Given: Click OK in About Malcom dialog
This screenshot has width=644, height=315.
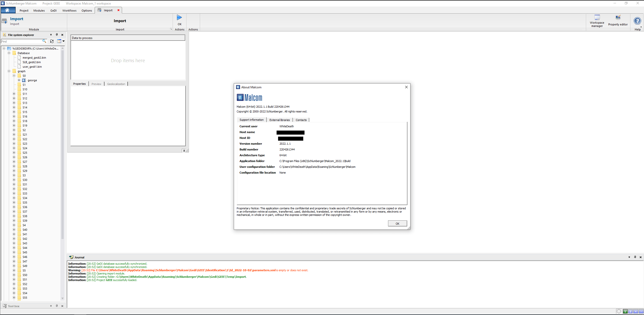Looking at the screenshot, I should [397, 223].
